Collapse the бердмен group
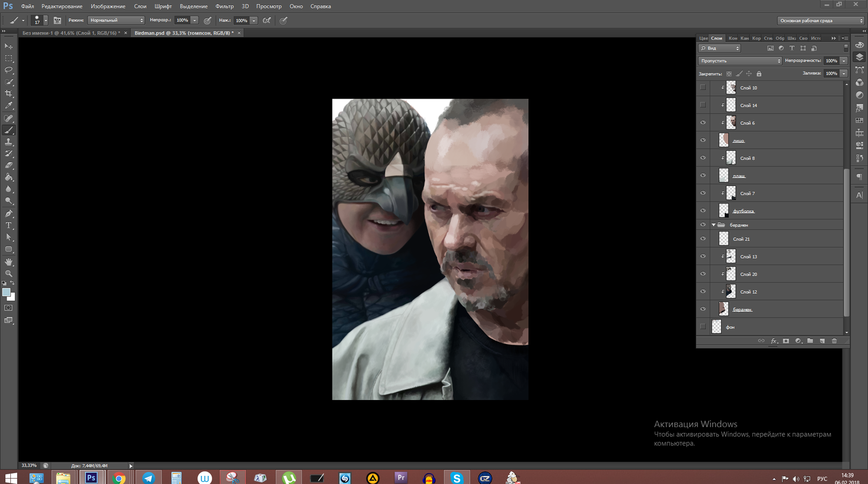 click(713, 225)
